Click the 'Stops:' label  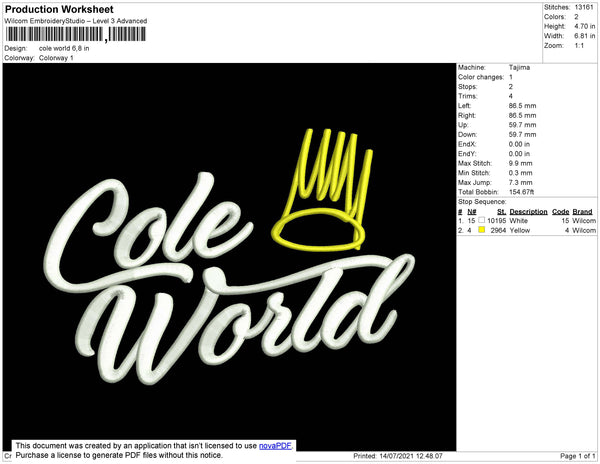[x=468, y=86]
